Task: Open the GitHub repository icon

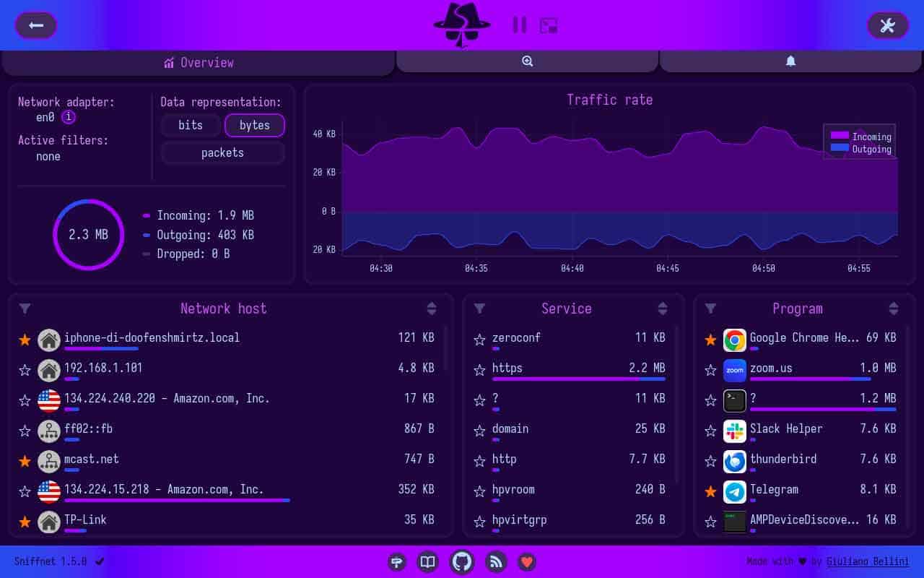Action: [x=462, y=561]
